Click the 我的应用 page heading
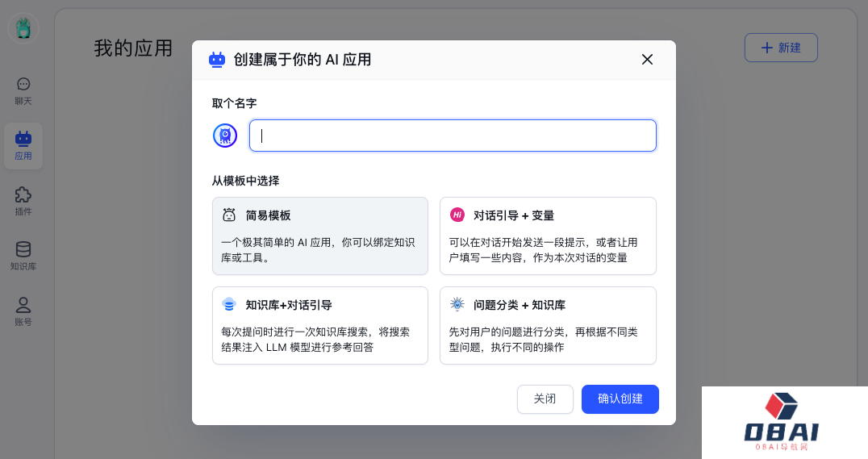Viewport: 868px width, 459px height. [133, 48]
